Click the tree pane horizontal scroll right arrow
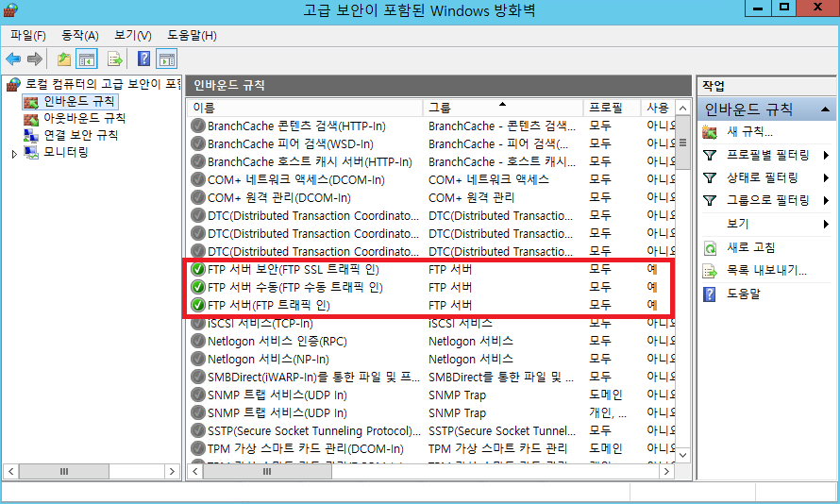The height and width of the screenshot is (504, 840). pyautogui.click(x=172, y=471)
